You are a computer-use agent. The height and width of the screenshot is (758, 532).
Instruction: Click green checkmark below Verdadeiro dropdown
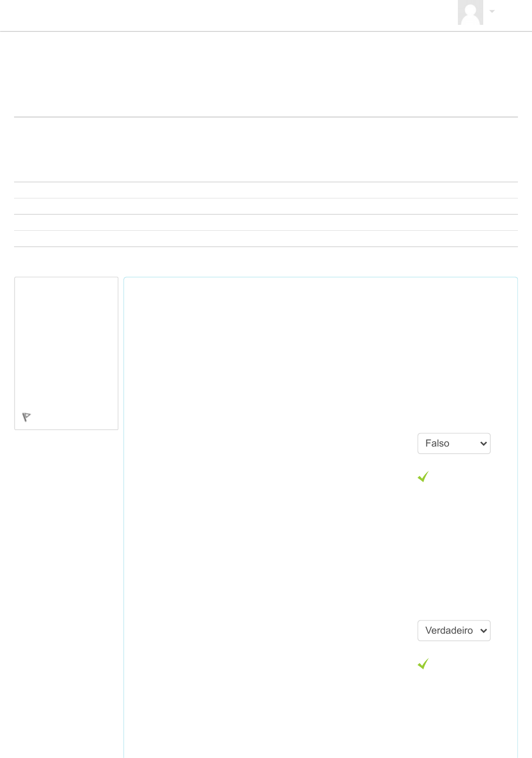tap(423, 664)
